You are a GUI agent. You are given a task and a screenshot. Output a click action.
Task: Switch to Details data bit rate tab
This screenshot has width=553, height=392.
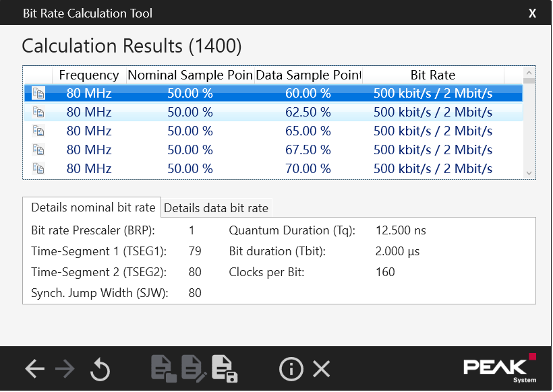216,208
